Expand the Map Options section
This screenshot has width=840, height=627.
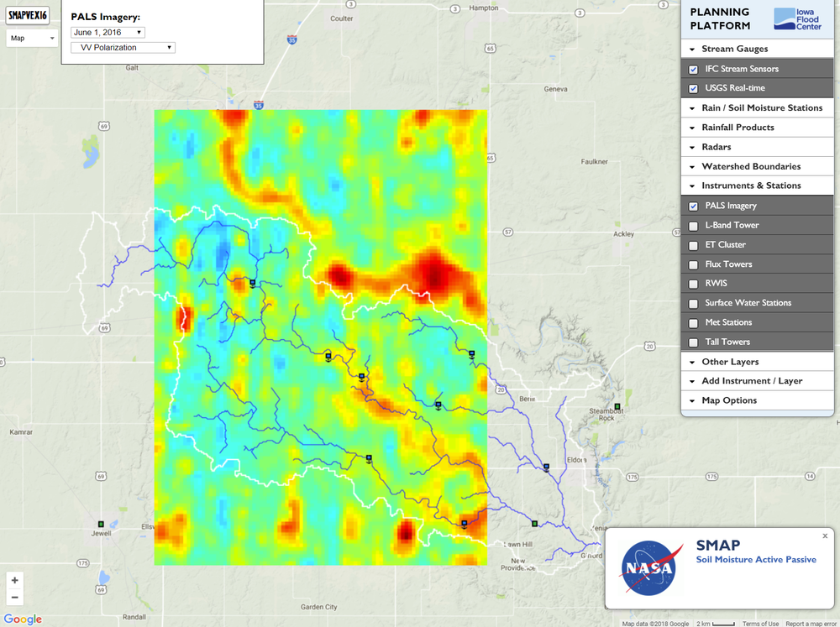point(729,400)
